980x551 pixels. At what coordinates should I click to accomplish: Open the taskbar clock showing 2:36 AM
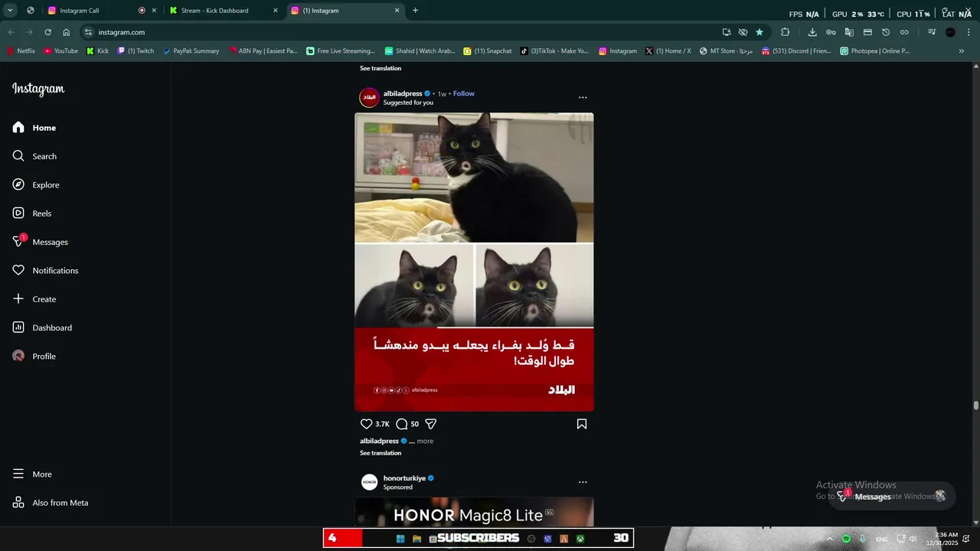[941, 539]
